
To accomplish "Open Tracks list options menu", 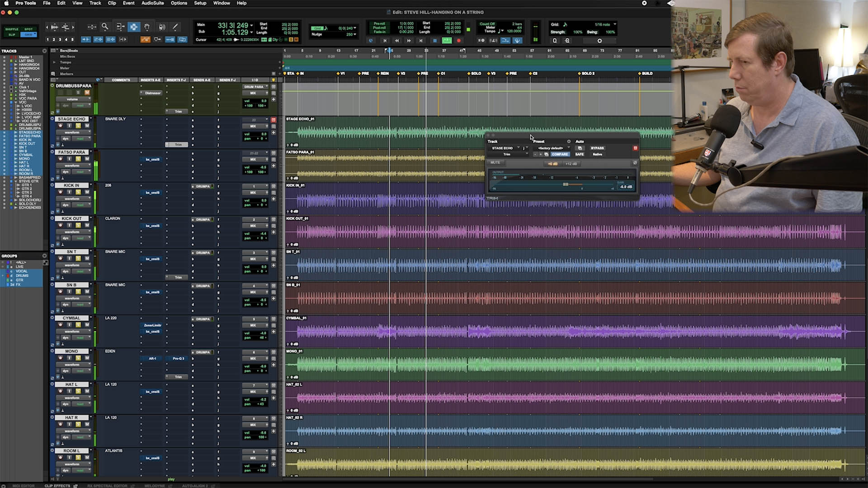I will pyautogui.click(x=44, y=51).
